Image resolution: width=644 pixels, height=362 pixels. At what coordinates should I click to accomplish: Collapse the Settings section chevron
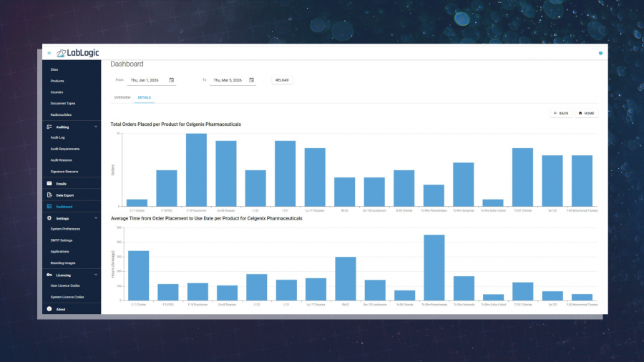point(96,217)
